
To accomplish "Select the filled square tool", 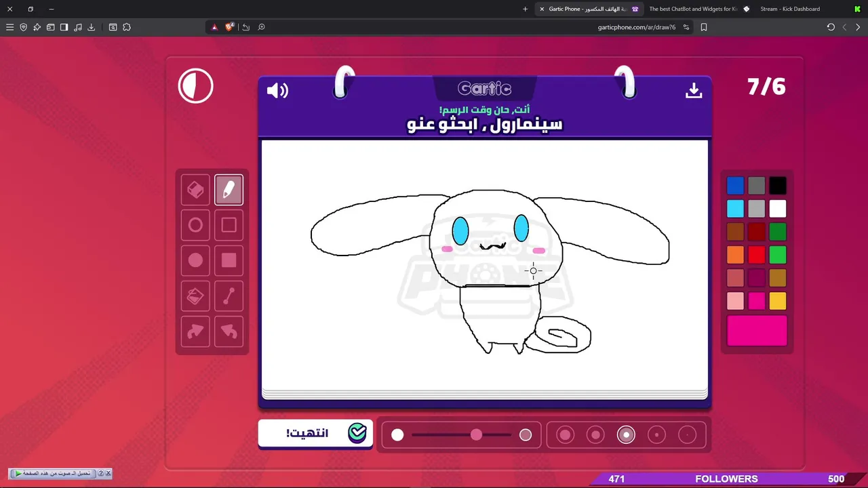I will click(229, 260).
